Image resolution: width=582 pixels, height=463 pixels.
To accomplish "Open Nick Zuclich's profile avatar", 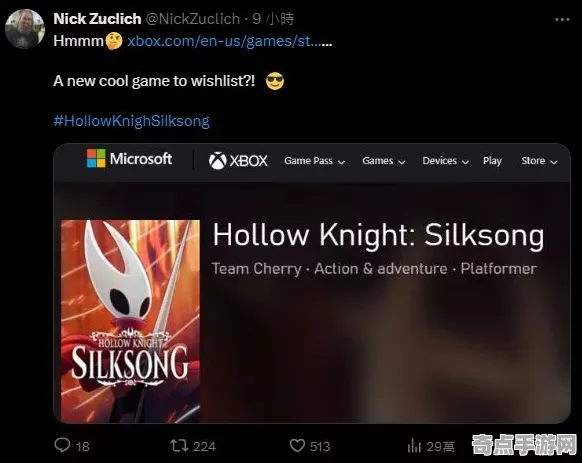I will coord(25,29).
